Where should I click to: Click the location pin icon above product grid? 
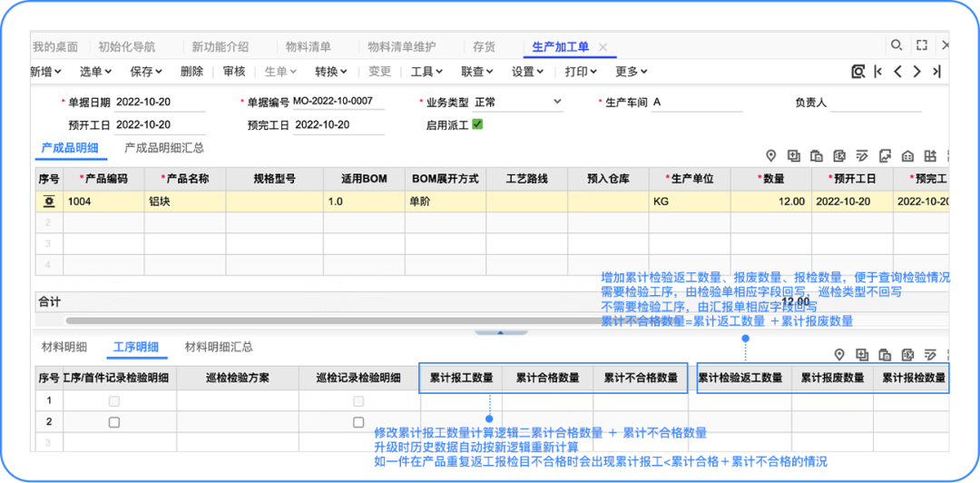(771, 155)
